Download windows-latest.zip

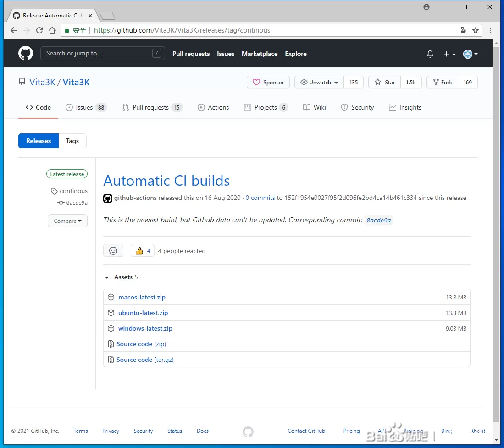click(145, 328)
